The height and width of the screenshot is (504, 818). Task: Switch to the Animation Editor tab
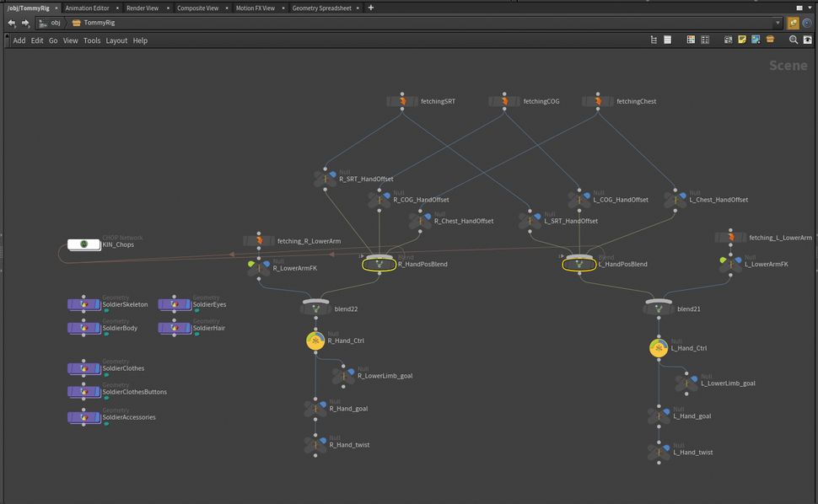pos(89,8)
